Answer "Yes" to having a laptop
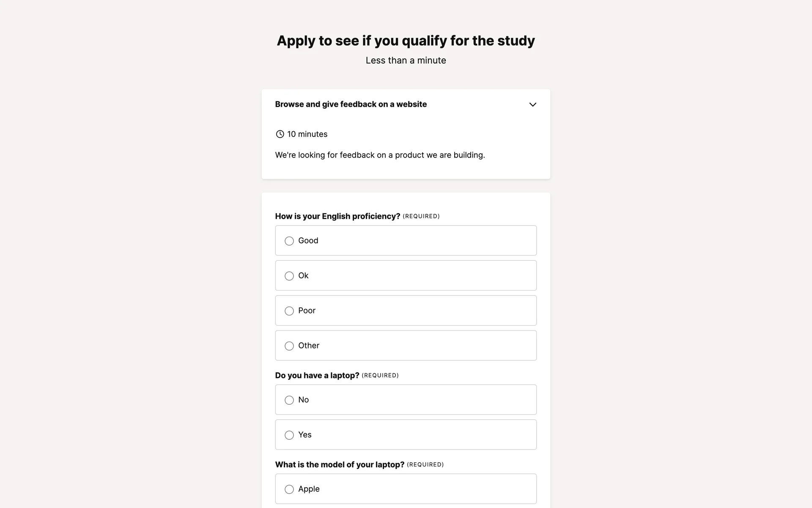 tap(289, 435)
